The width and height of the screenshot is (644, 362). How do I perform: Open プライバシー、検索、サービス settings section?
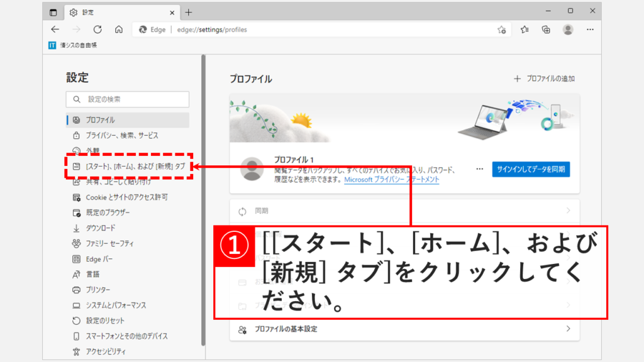(121, 135)
